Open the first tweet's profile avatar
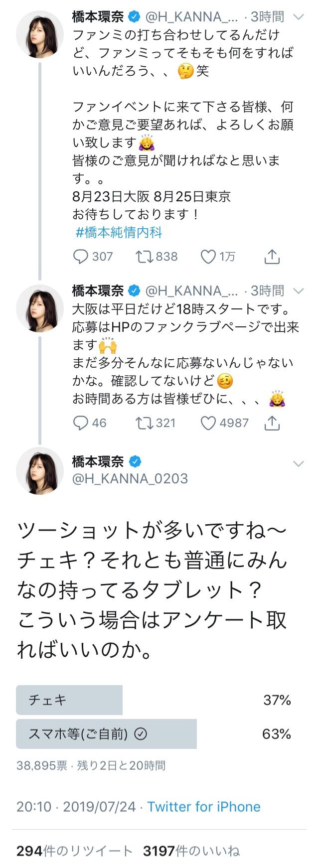This screenshot has height=868, width=319. click(40, 34)
